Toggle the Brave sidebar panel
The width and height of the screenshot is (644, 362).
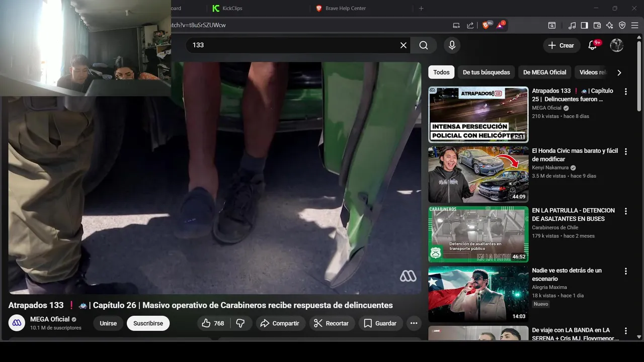[584, 25]
